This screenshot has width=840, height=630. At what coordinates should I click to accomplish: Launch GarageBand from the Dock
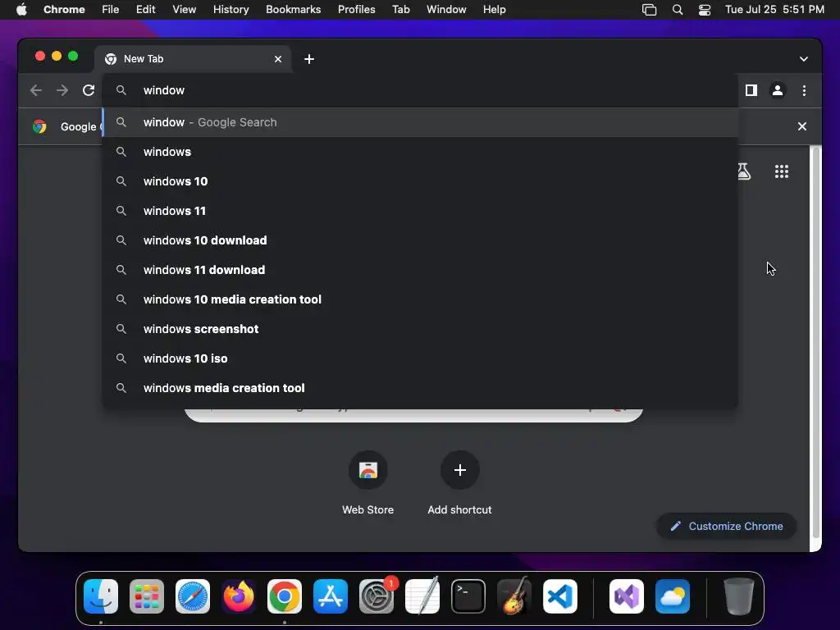tap(514, 596)
